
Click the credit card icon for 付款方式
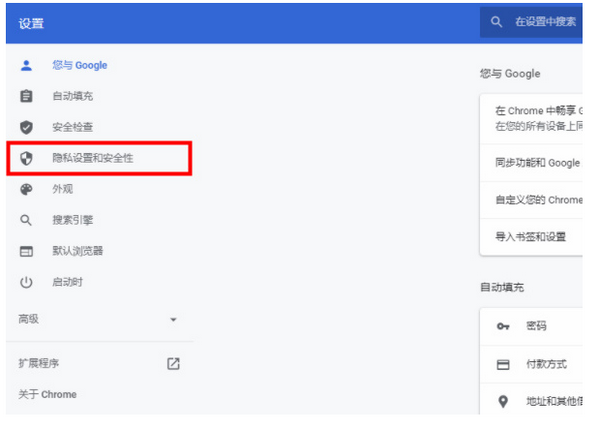pos(504,365)
